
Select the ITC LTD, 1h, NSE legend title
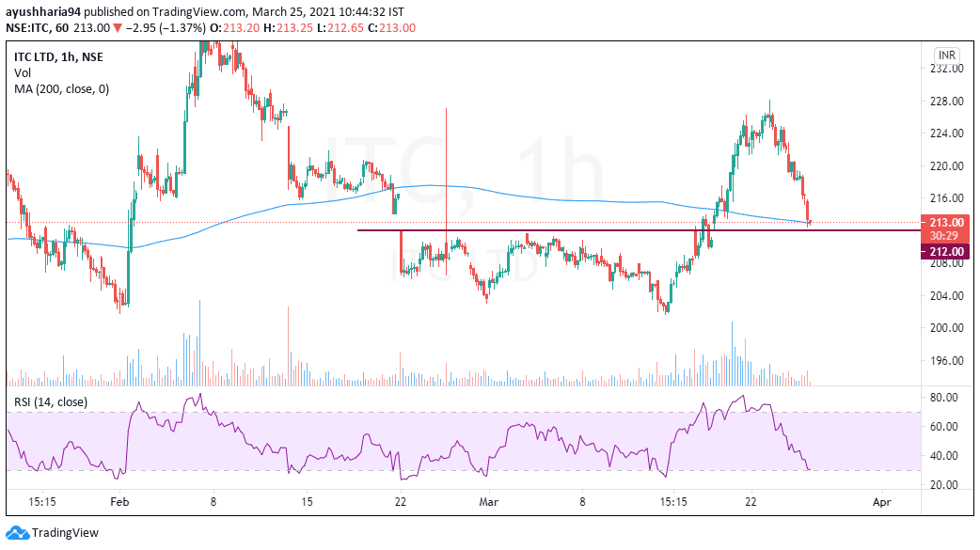(58, 56)
